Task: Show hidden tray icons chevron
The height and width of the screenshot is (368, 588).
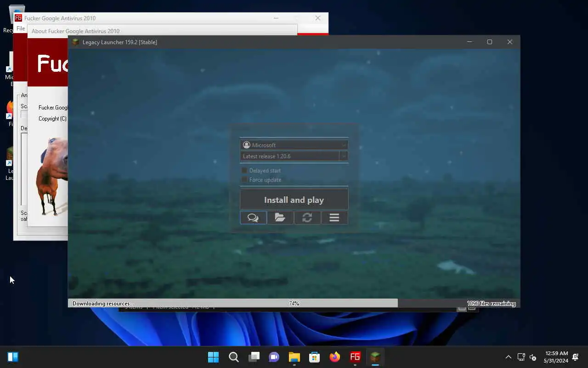Action: tap(508, 357)
